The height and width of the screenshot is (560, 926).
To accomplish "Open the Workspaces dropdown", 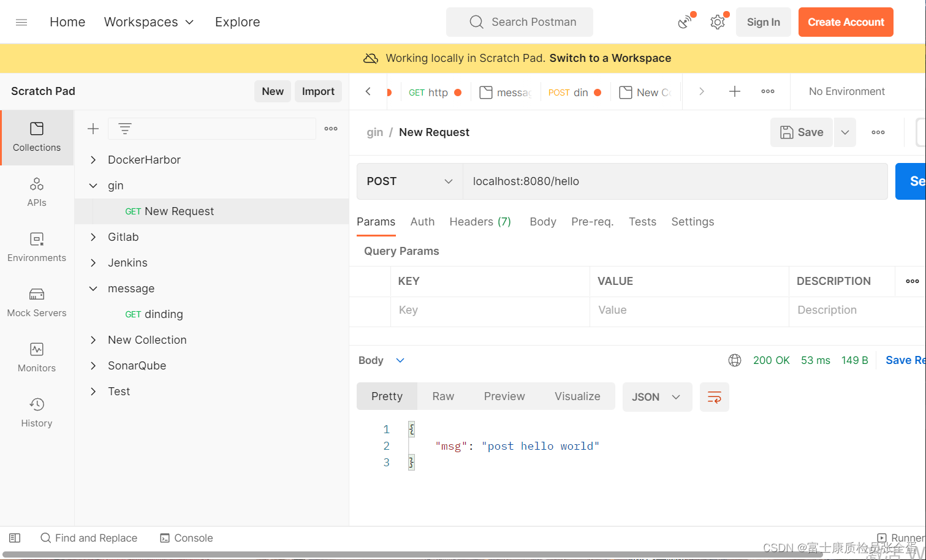I will (149, 22).
